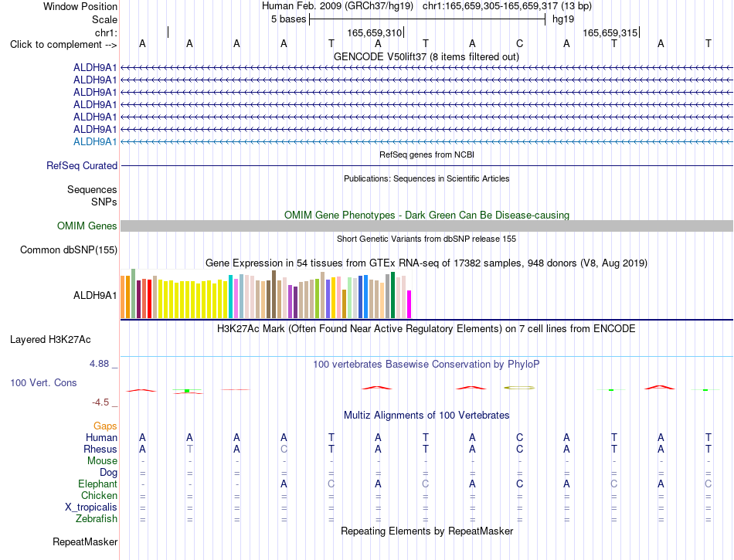Viewport: 734px width, 560px height.
Task: Click 'Click to complement' base toggle label
Action: pyautogui.click(x=63, y=45)
